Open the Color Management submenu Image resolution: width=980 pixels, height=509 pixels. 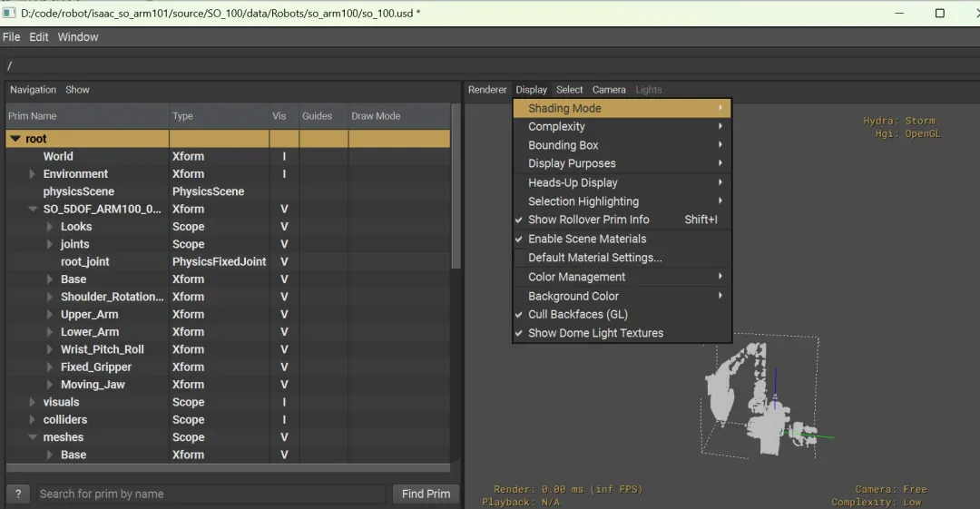tap(622, 277)
